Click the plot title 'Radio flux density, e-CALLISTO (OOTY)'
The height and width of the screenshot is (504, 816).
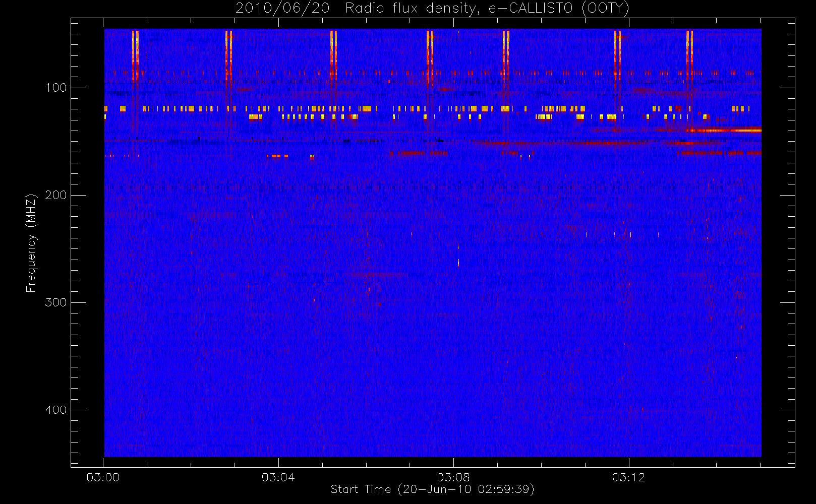coord(487,8)
